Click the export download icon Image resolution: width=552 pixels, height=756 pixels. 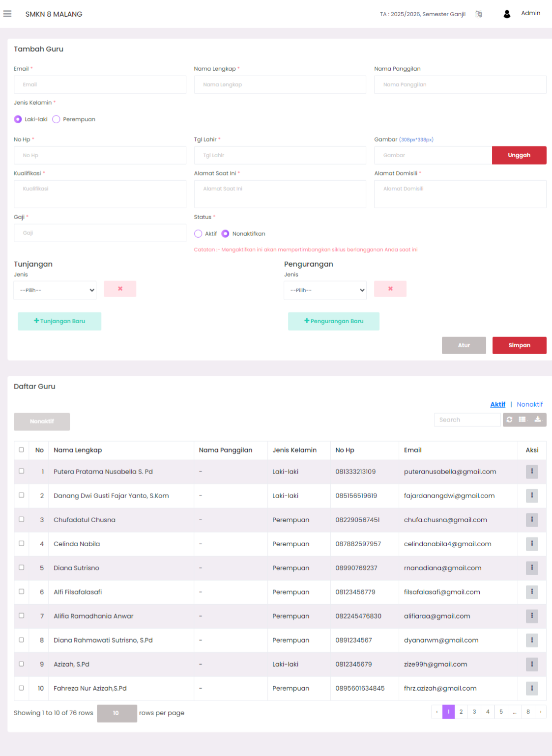[538, 420]
